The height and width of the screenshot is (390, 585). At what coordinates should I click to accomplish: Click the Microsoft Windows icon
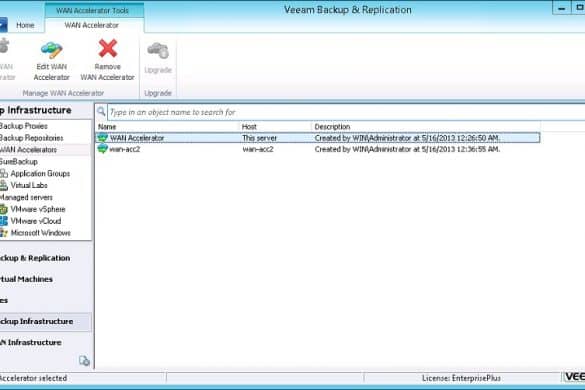point(4,233)
